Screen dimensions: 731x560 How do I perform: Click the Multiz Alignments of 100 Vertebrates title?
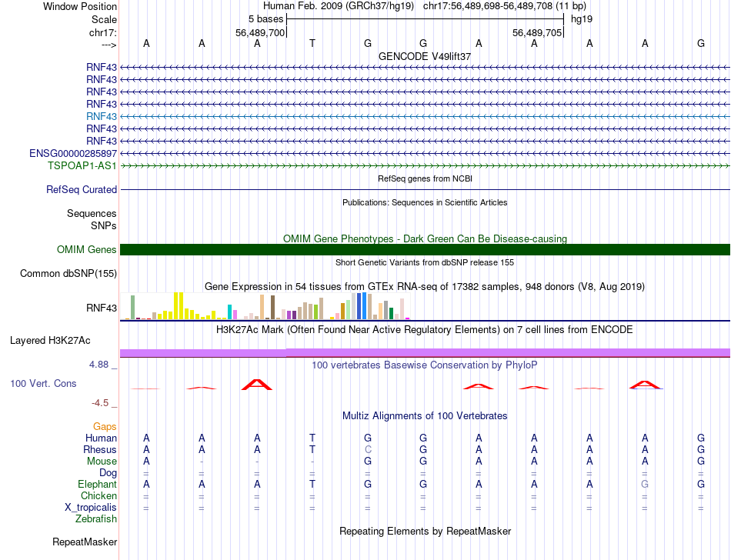point(425,415)
